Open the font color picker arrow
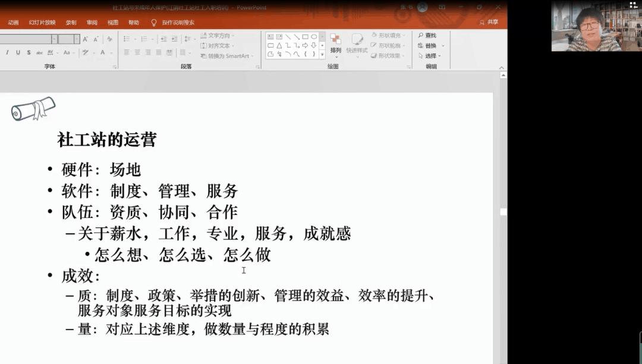 click(112, 52)
